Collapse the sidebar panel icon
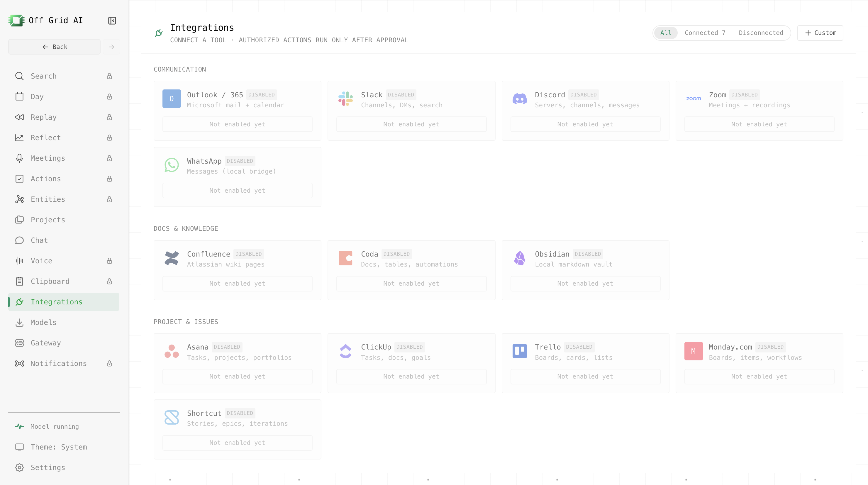The width and height of the screenshot is (868, 485). coord(112,21)
